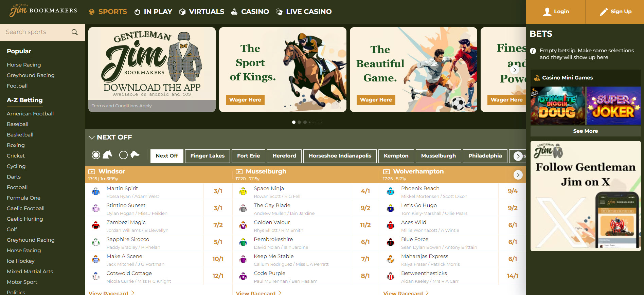
Task: Select the Philadelphia tab
Action: point(485,156)
